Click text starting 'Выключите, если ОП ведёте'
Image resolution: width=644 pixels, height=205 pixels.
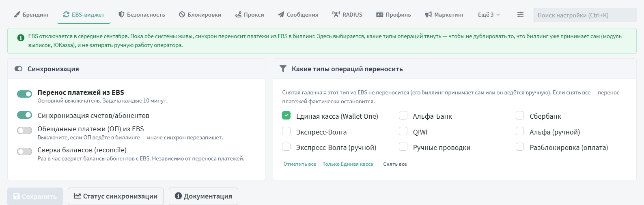coord(130,137)
